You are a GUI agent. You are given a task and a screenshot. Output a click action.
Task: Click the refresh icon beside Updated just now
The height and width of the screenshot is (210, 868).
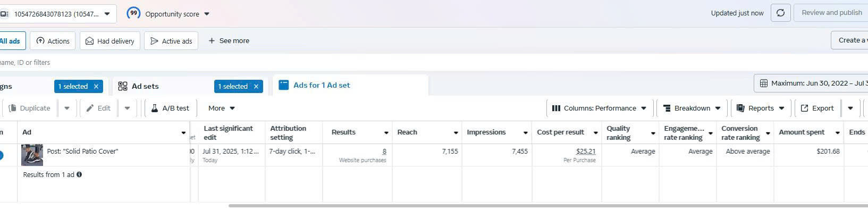[x=780, y=13]
